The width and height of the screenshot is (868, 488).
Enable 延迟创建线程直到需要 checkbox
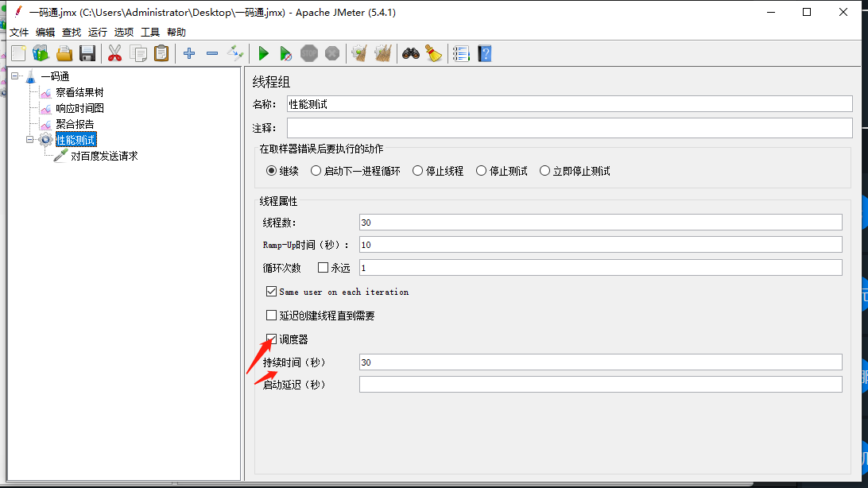click(x=271, y=316)
